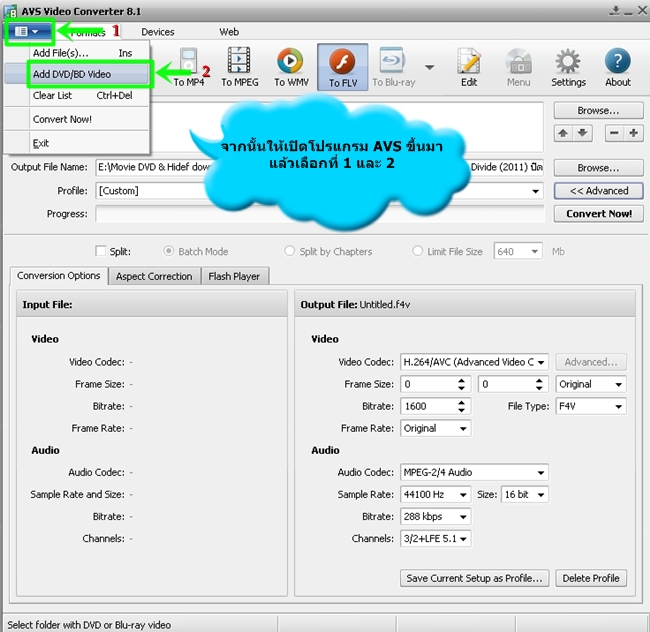Add file with the plus button
Screen dimensions: 650x632
point(633,133)
